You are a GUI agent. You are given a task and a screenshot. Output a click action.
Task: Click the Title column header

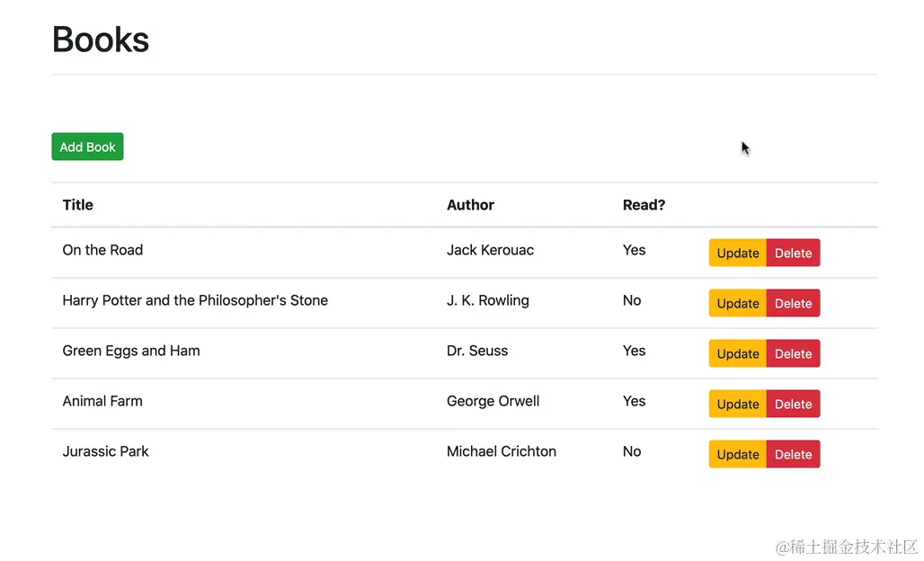pyautogui.click(x=78, y=205)
